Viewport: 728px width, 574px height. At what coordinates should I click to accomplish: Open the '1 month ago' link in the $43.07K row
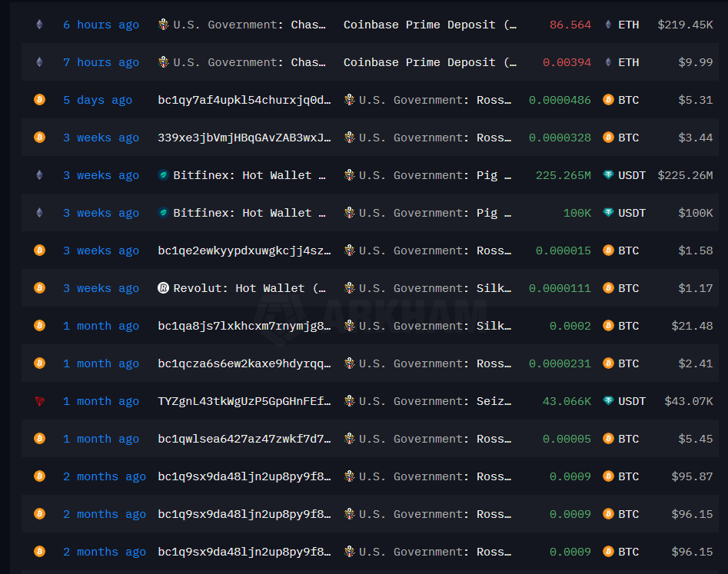(101, 401)
